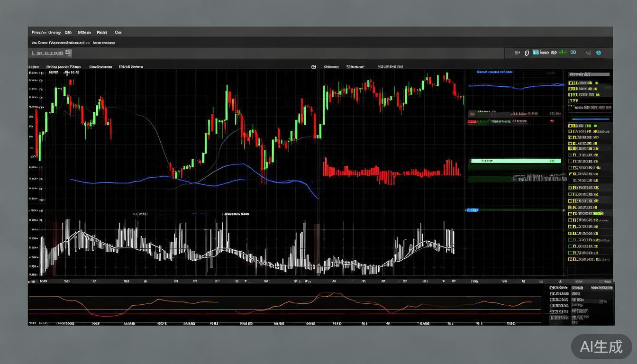Click the cyan linked-rings icon in toolbar
The image size is (637, 364).
(573, 53)
